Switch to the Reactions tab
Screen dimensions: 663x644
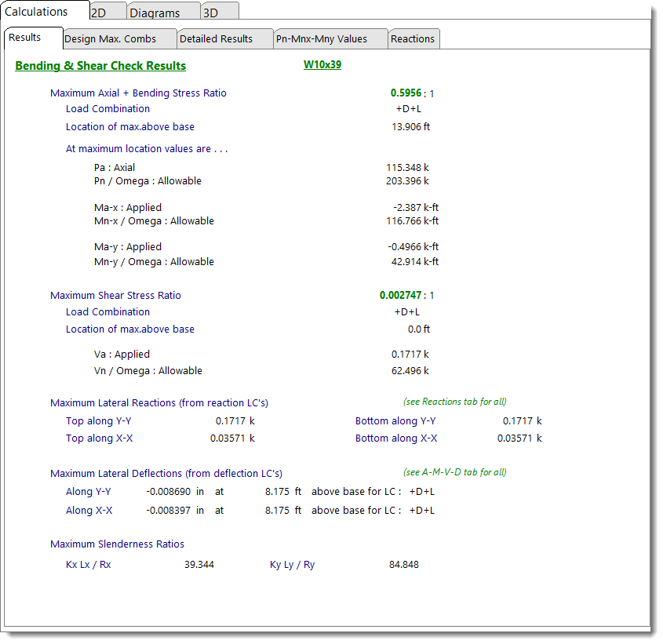[412, 38]
